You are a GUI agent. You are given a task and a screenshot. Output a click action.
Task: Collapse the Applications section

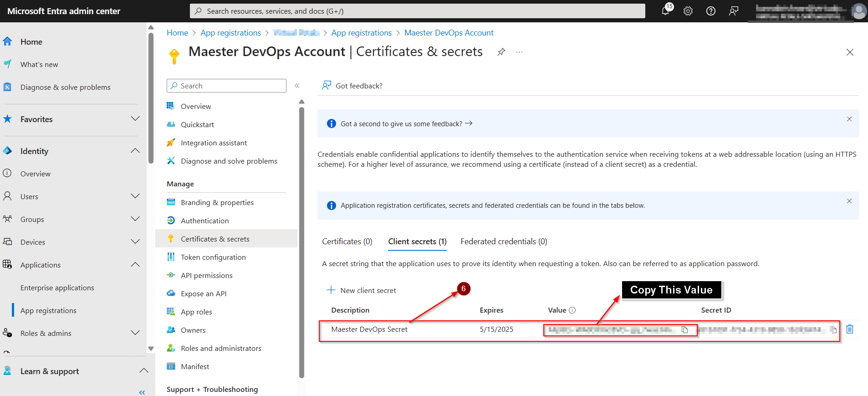[135, 265]
